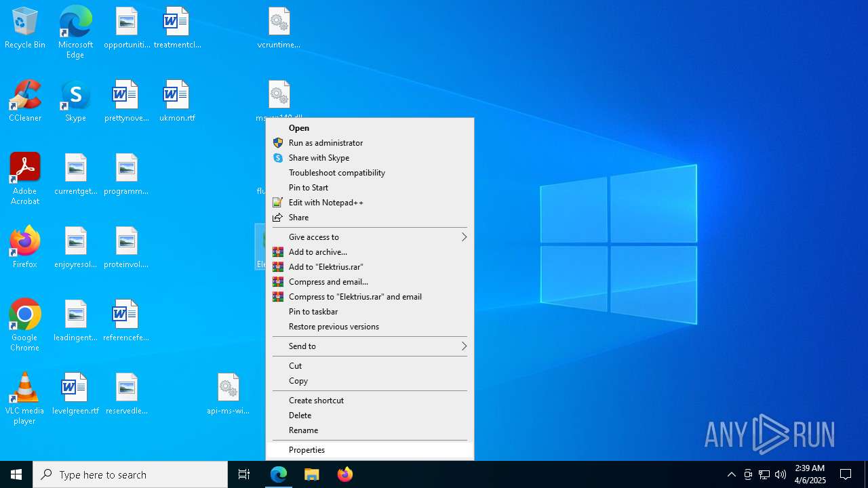Open Firefox from the taskbar
The width and height of the screenshot is (868, 488).
[345, 474]
